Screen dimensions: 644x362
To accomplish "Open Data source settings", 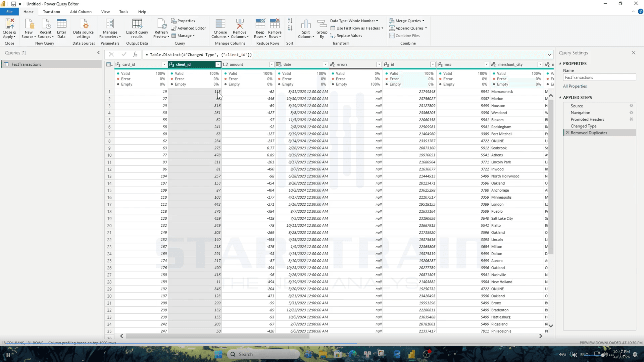I will [83, 29].
